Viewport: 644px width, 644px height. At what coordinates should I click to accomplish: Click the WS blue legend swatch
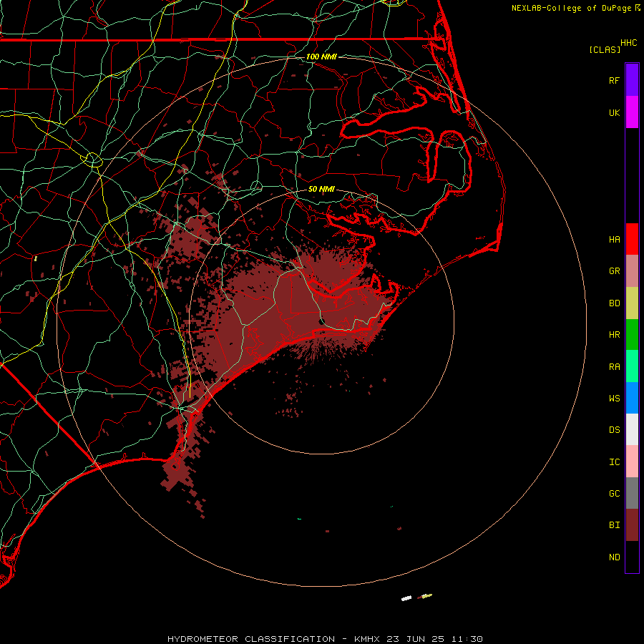(x=632, y=398)
